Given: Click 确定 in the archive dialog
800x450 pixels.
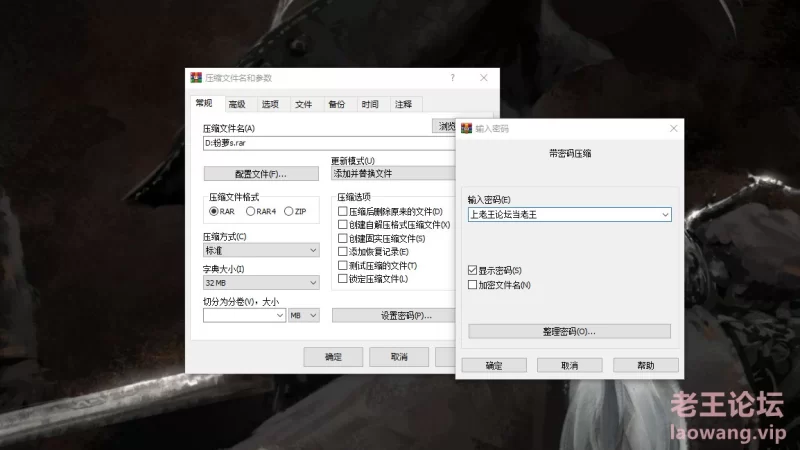Looking at the screenshot, I should coord(333,357).
